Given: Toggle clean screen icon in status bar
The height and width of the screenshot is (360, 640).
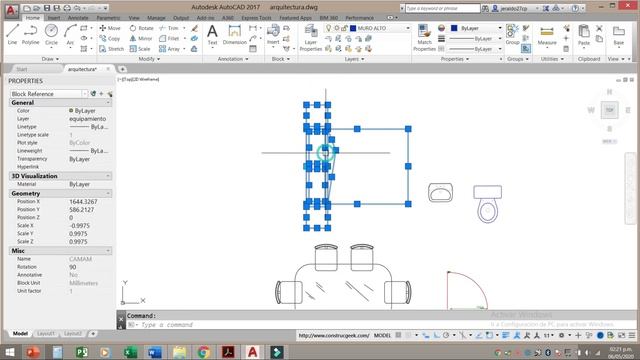Looking at the screenshot, I should tap(621, 335).
